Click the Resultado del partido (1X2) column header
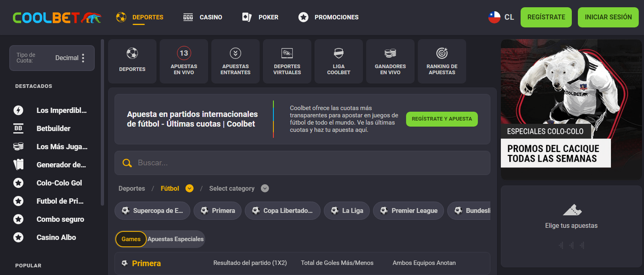Viewport: 644px width, 275px height. click(x=250, y=263)
